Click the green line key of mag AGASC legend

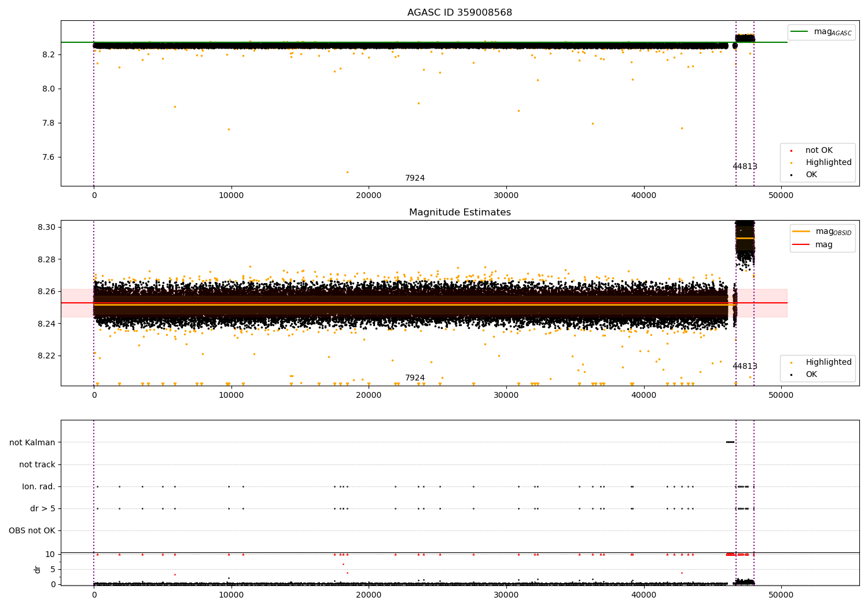[800, 32]
